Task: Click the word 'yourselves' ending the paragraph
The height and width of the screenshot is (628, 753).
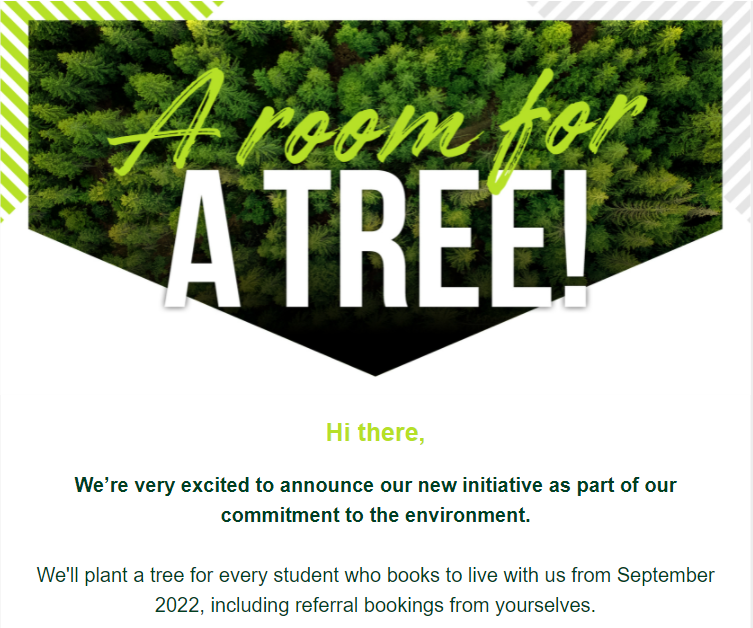Action: tap(543, 606)
